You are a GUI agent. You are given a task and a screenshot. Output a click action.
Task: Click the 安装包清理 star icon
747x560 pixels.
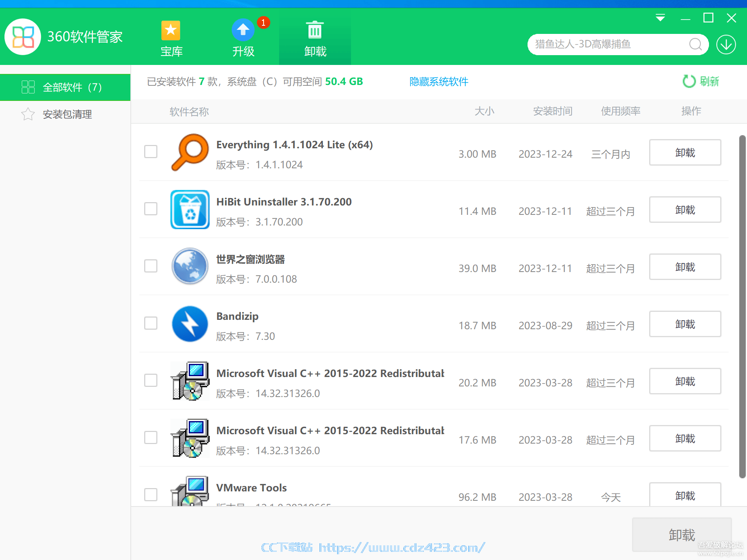[x=28, y=114]
